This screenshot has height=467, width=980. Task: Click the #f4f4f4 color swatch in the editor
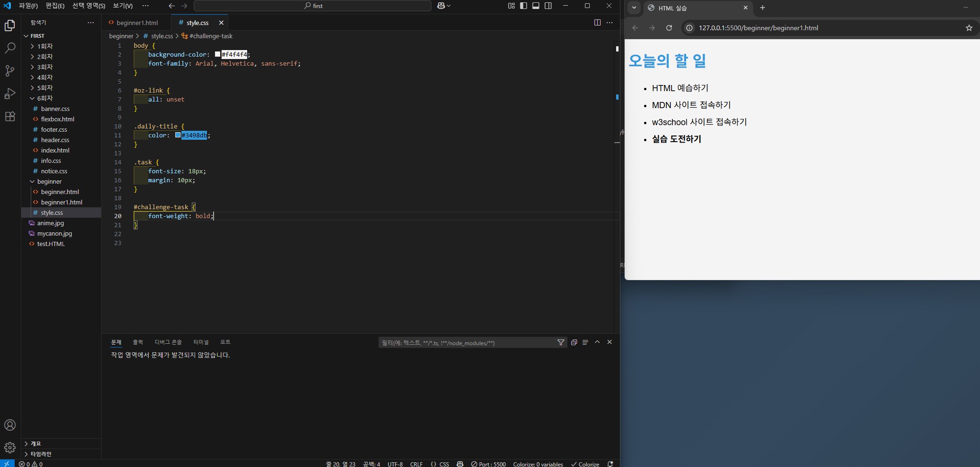[x=217, y=54]
